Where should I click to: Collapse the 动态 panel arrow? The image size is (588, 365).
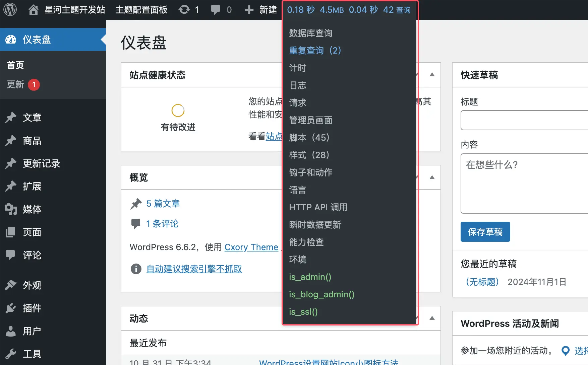coord(432,318)
